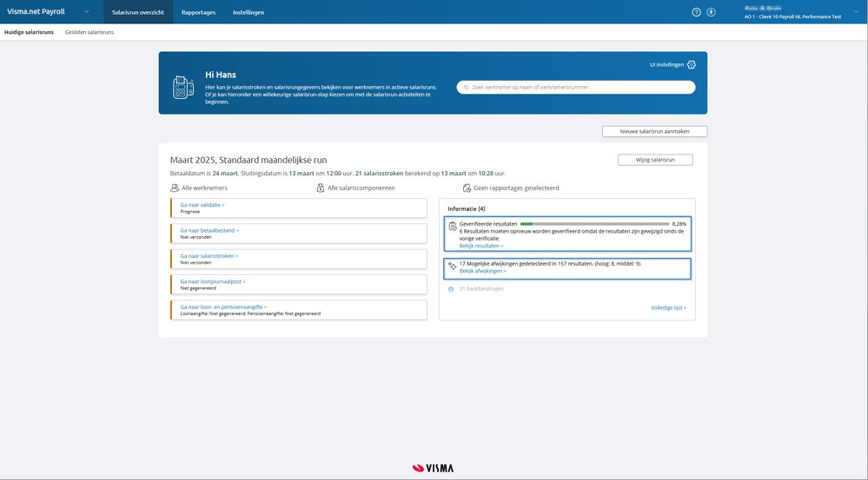Click the sparkle icon next to Mogelijke afwijkingen
This screenshot has height=480, width=868.
pyautogui.click(x=453, y=266)
